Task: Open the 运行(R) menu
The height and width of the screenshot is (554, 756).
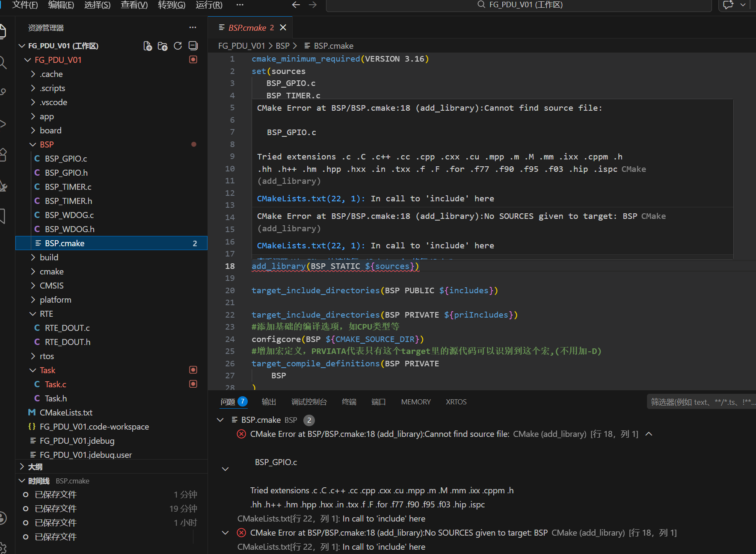Action: [209, 5]
